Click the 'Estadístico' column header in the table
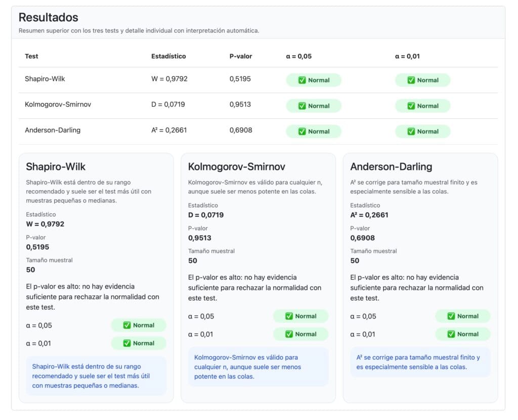 click(x=168, y=56)
